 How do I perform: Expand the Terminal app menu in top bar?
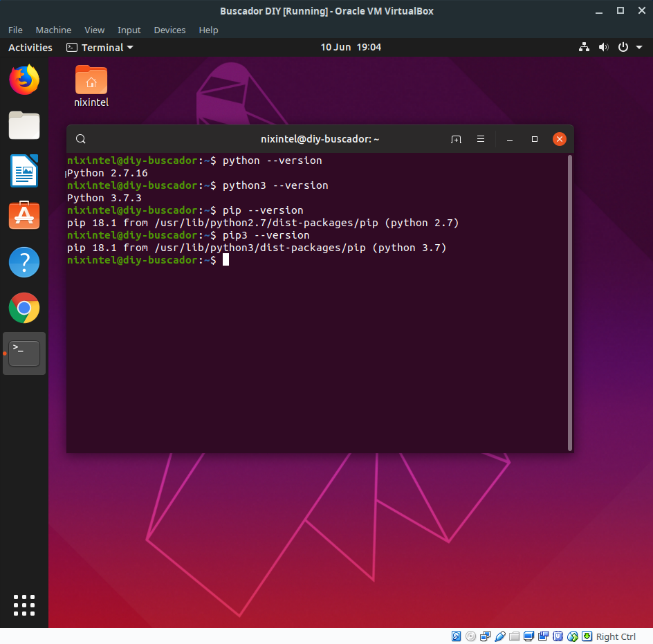point(100,48)
